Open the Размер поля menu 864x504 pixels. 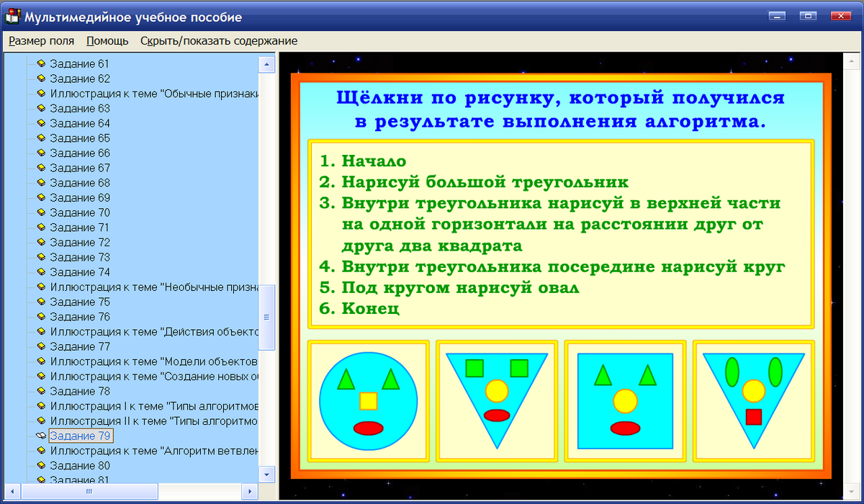point(42,41)
